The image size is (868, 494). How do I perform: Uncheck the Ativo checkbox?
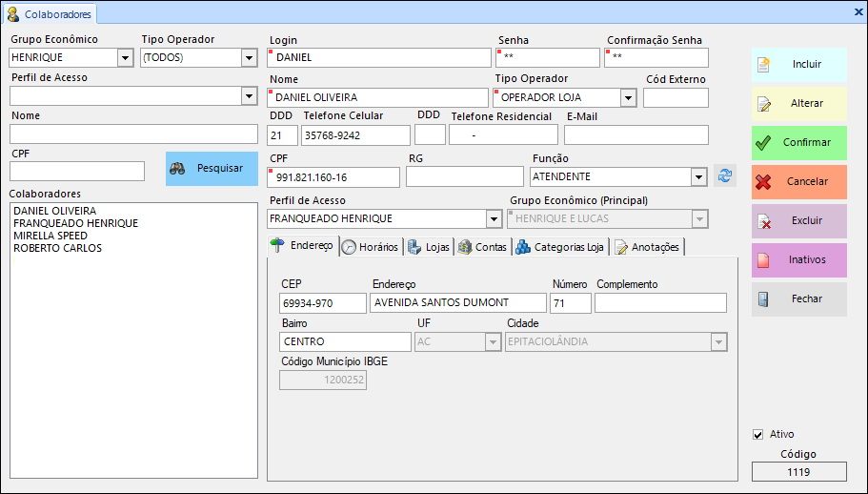758,435
